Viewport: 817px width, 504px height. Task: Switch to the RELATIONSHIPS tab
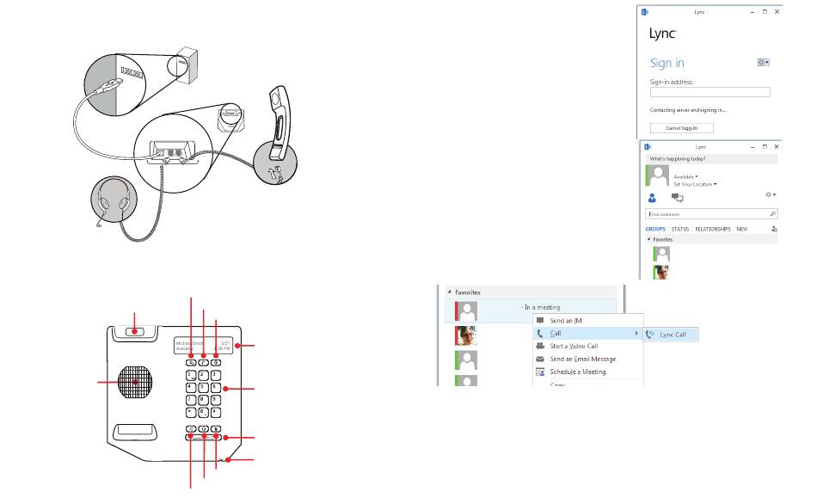point(713,230)
